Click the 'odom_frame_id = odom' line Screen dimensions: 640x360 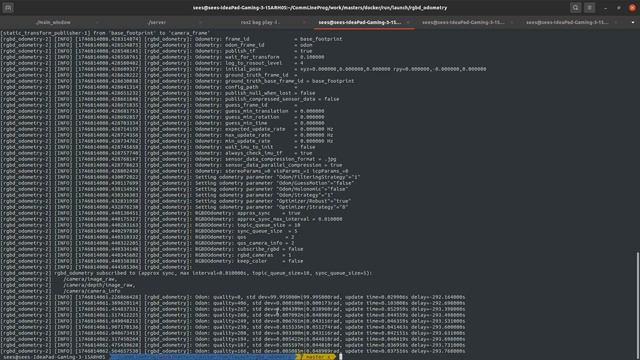[157, 45]
